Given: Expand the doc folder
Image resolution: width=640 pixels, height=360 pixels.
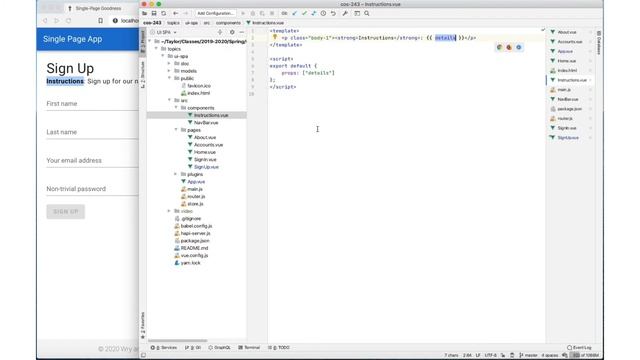Looking at the screenshot, I should tap(169, 63).
